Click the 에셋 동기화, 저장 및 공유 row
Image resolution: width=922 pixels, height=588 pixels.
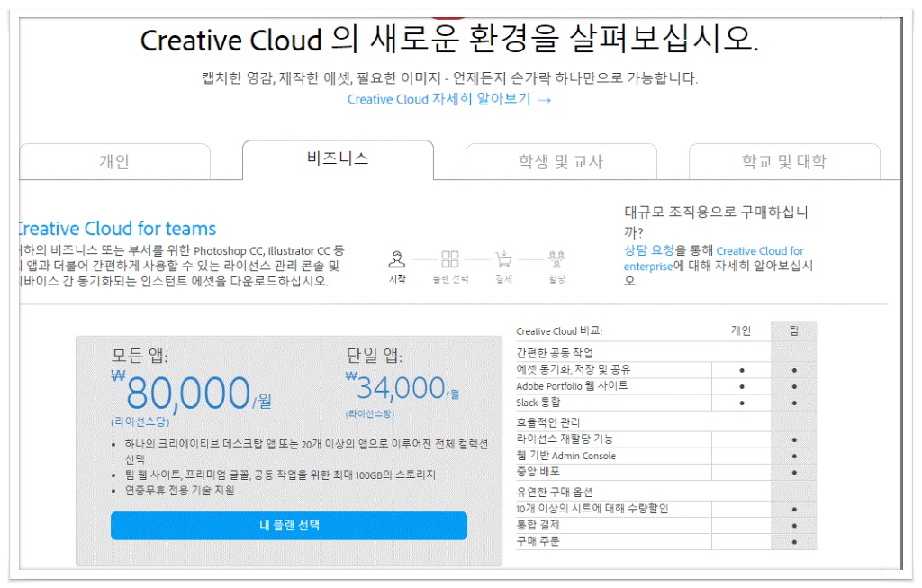(666, 370)
